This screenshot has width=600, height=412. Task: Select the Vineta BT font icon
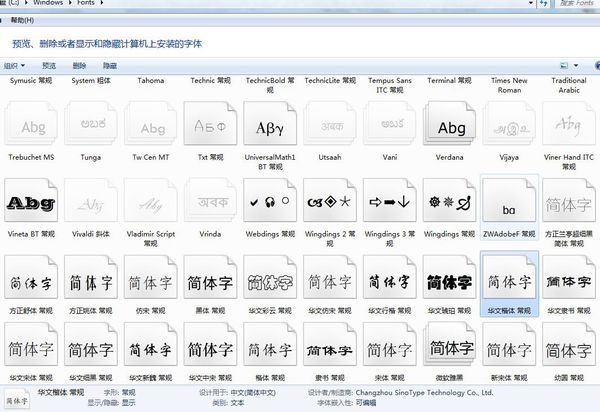tap(31, 200)
